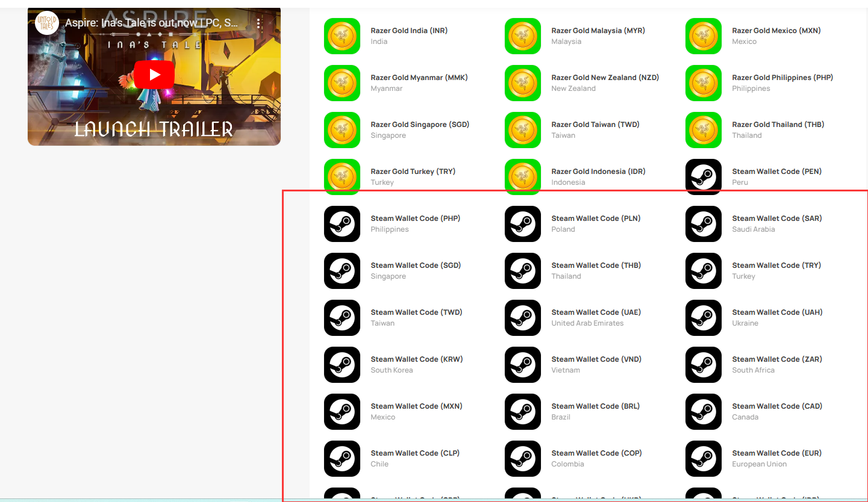868x502 pixels.
Task: Open Razer Gold Malaysia (MYR) link
Action: [x=598, y=31]
